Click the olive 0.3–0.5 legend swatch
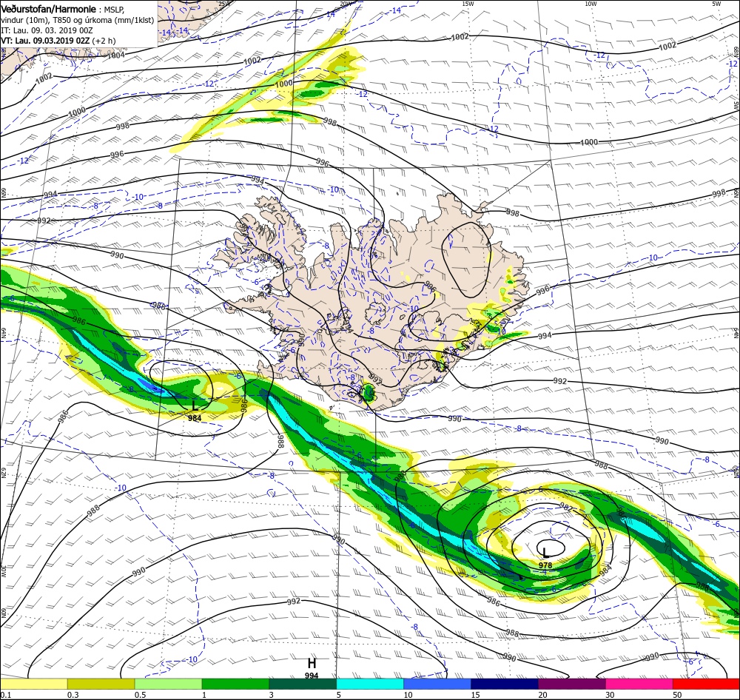740x700 pixels. [x=101, y=684]
